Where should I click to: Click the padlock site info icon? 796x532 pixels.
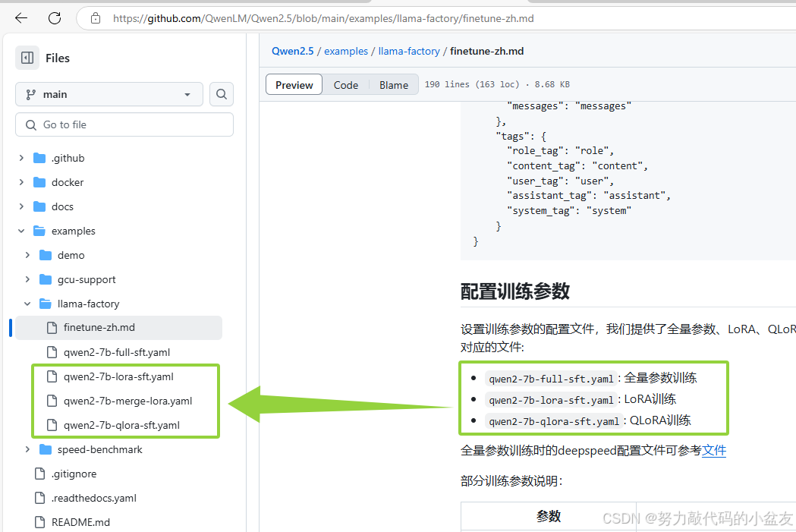point(96,18)
